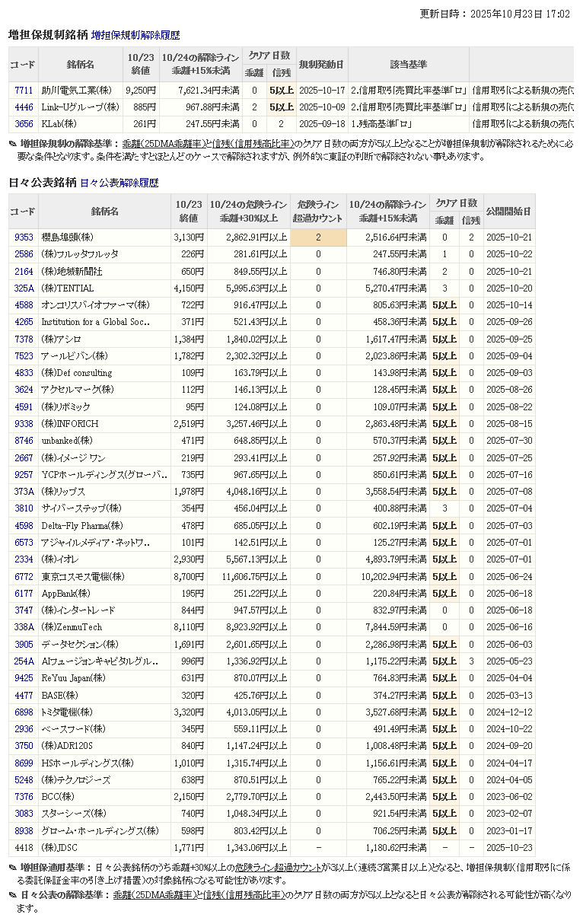Image resolution: width=583 pixels, height=924 pixels.
Task: Open code 4588 オンコリスバイオファーマ
Action: [x=24, y=305]
